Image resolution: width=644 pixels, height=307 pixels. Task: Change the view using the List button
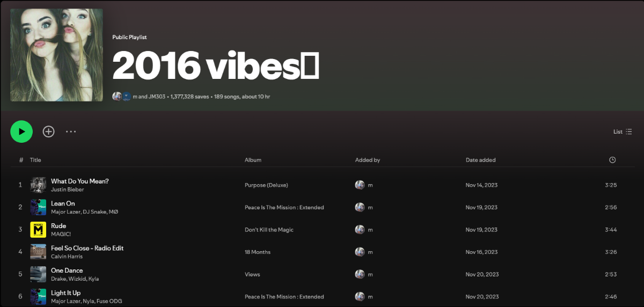tap(623, 131)
